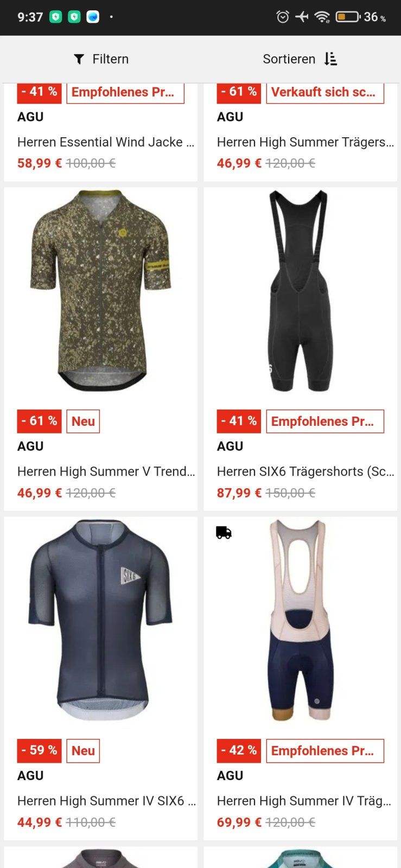Tap the -42 % discount badge
Image resolution: width=401 pixels, height=868 pixels.
coord(239,750)
